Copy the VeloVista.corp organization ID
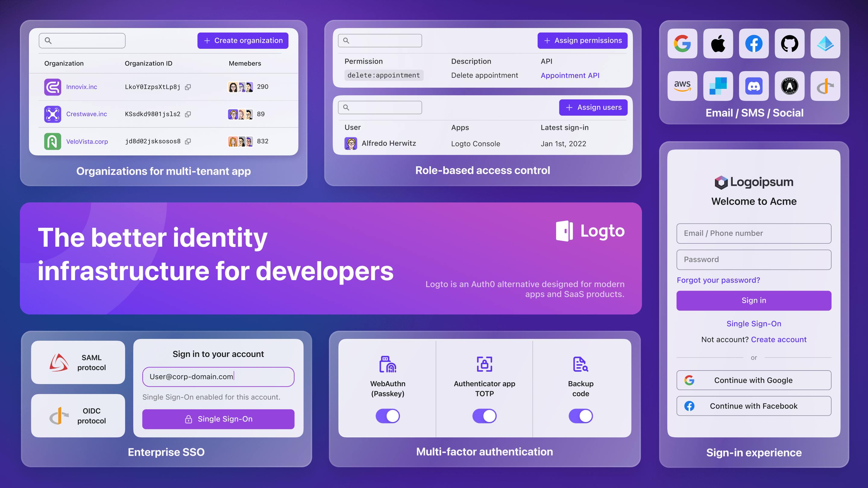This screenshot has width=868, height=488. click(x=188, y=142)
